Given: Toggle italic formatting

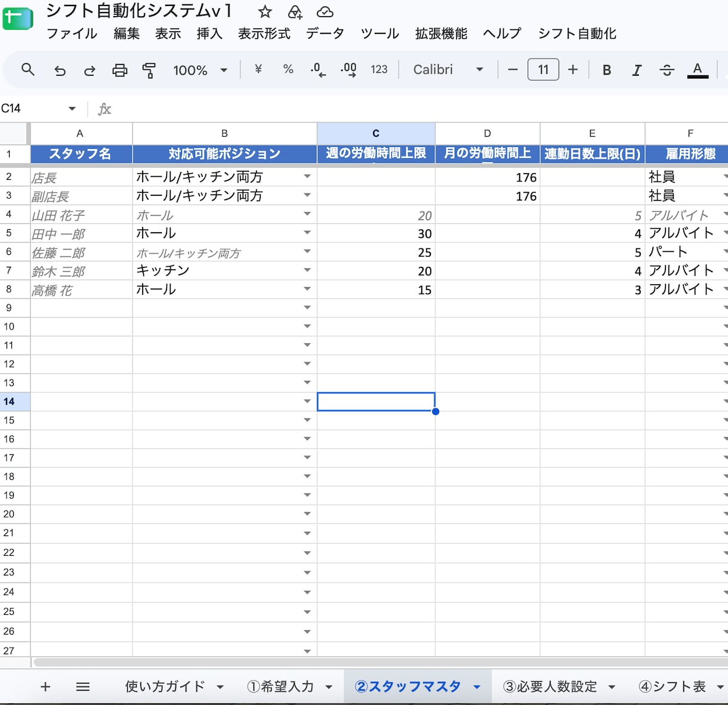Looking at the screenshot, I should (x=637, y=70).
